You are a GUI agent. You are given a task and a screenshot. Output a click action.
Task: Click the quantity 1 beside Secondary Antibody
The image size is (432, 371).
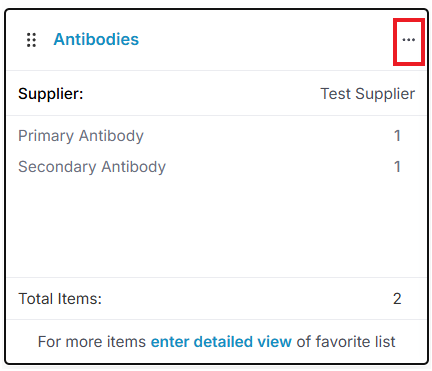(397, 167)
